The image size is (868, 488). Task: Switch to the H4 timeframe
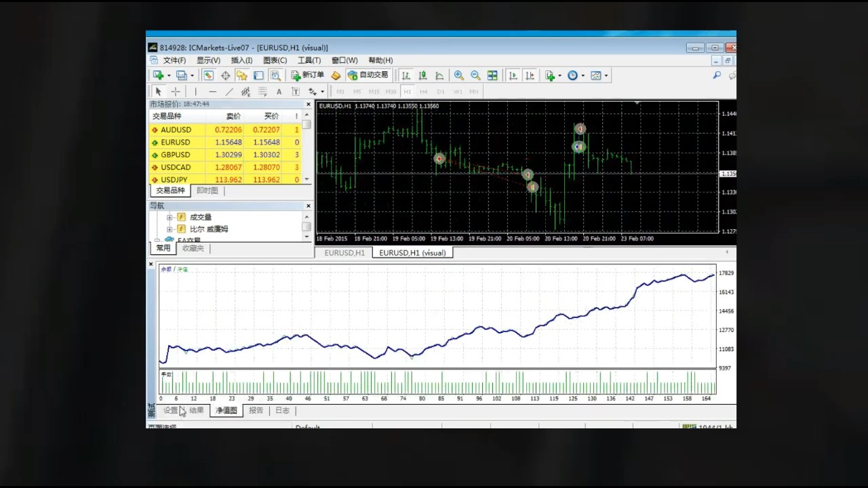pos(424,91)
